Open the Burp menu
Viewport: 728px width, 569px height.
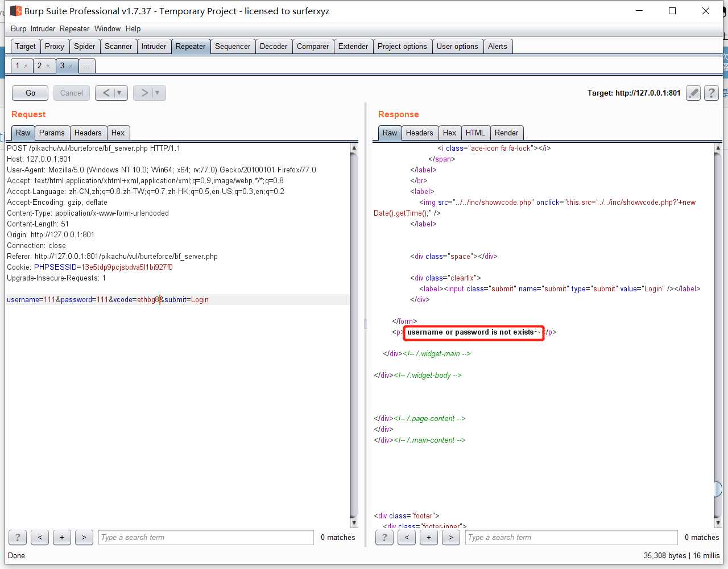pyautogui.click(x=18, y=28)
